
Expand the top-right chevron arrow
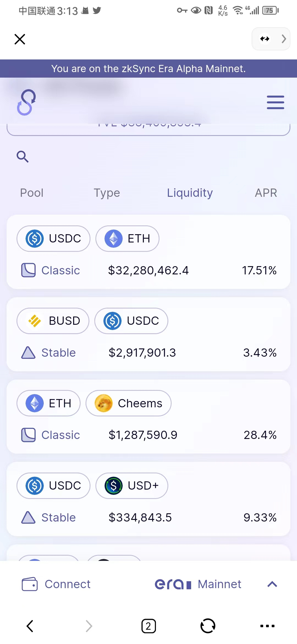tap(284, 39)
